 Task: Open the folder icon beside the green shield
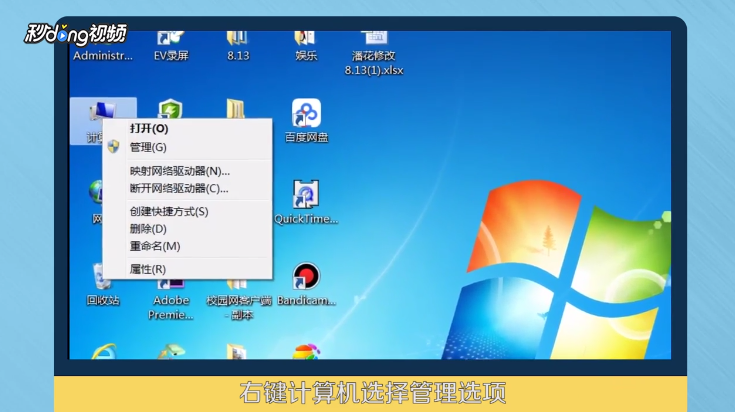point(236,109)
